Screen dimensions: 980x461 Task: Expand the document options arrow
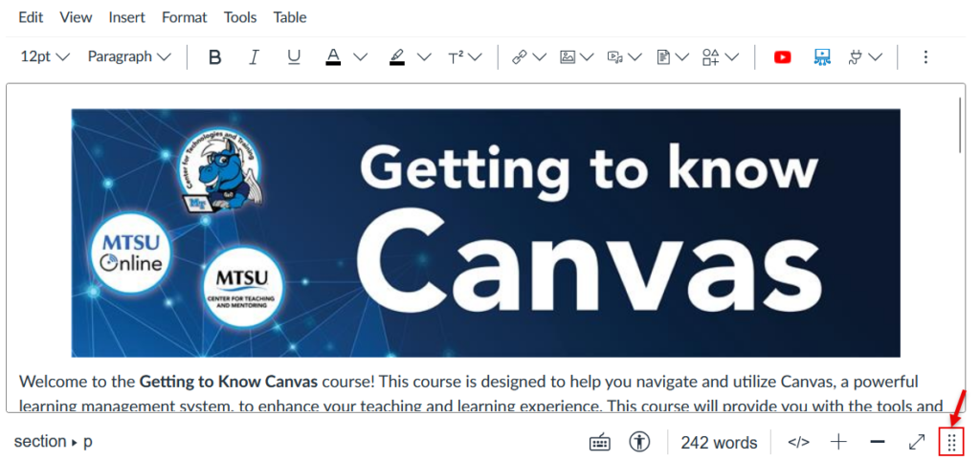pos(681,57)
